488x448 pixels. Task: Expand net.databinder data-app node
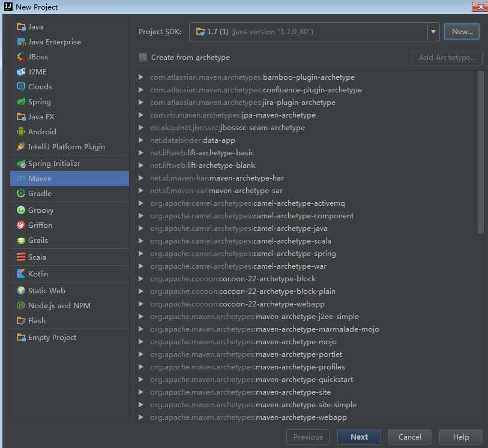click(x=141, y=140)
